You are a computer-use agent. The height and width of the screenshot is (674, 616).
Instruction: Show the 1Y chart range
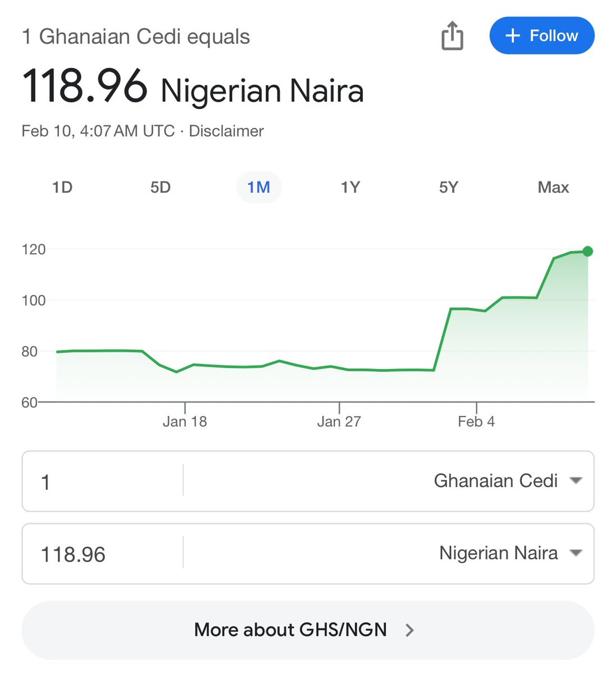point(350,187)
